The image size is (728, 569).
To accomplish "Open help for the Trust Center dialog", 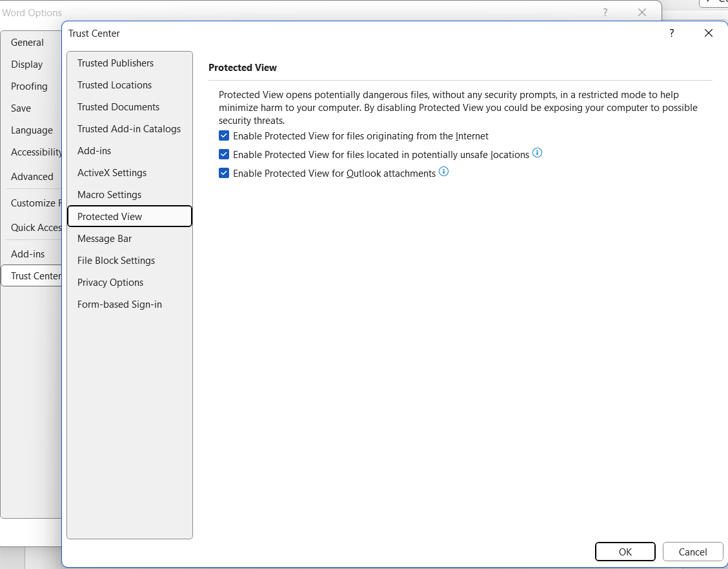I will tap(671, 33).
